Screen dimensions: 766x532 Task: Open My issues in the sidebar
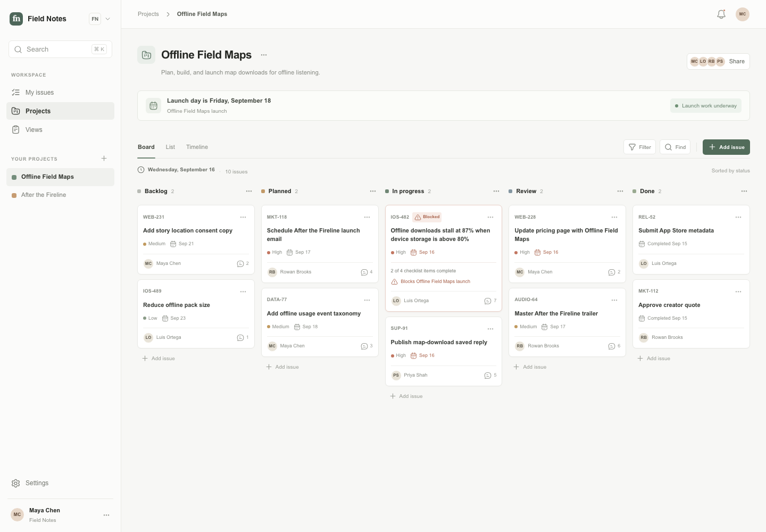tap(60, 93)
